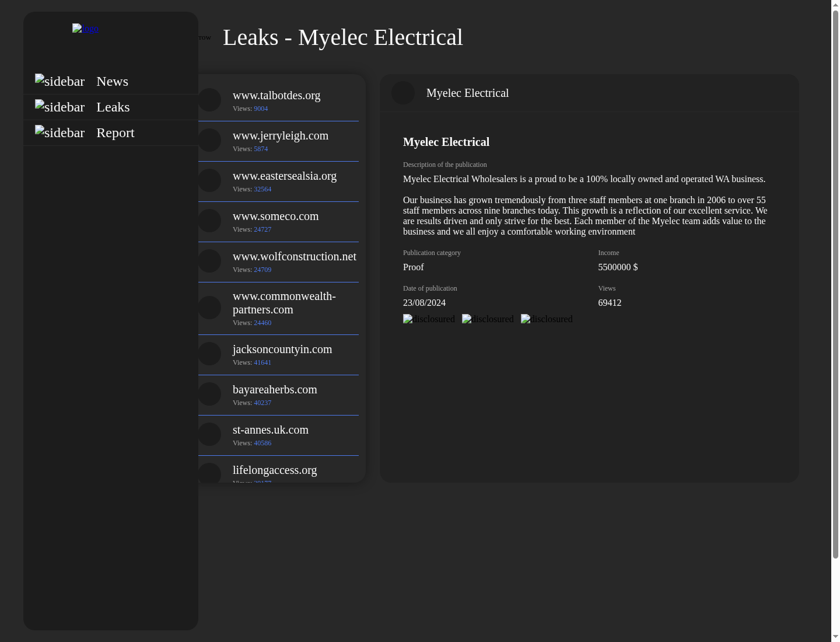Open the second disclosed image thumbnail

(488, 319)
